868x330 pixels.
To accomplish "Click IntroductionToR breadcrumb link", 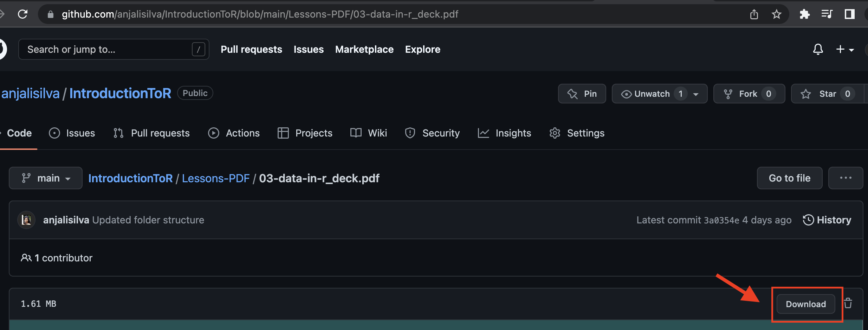I will point(130,178).
